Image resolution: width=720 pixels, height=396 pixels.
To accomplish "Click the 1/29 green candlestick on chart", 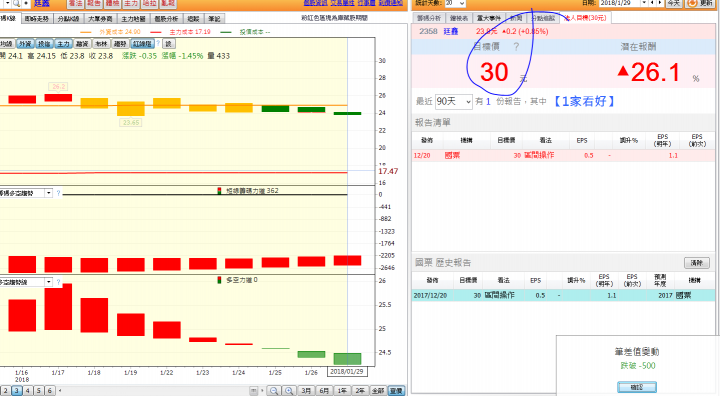I will [x=347, y=113].
